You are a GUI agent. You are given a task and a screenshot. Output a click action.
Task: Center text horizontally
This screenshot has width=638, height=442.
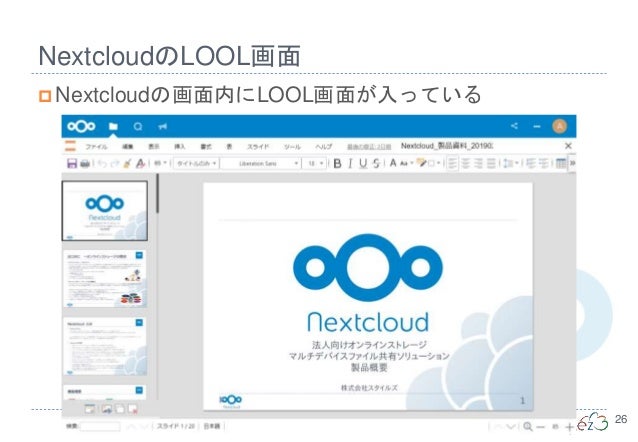point(465,163)
